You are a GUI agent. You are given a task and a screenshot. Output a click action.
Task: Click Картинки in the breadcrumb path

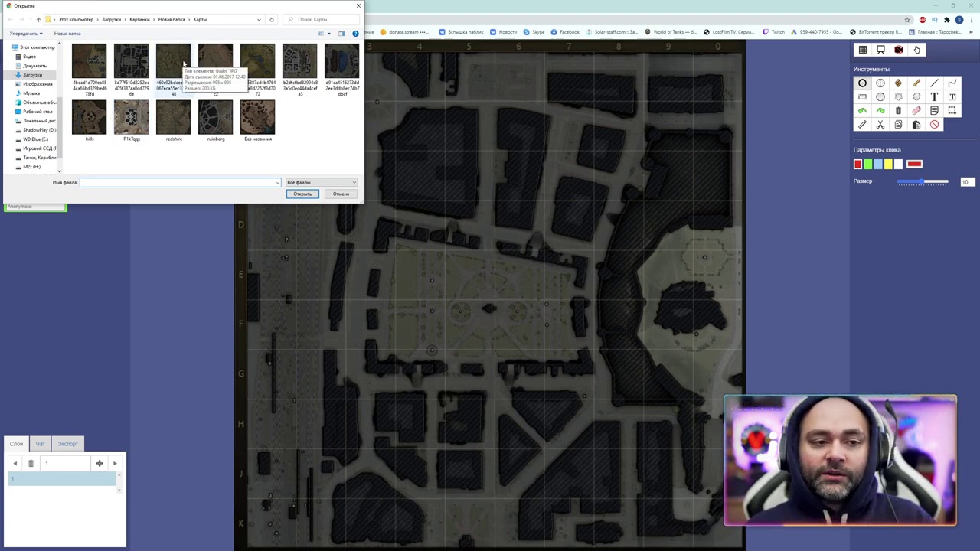(x=139, y=19)
